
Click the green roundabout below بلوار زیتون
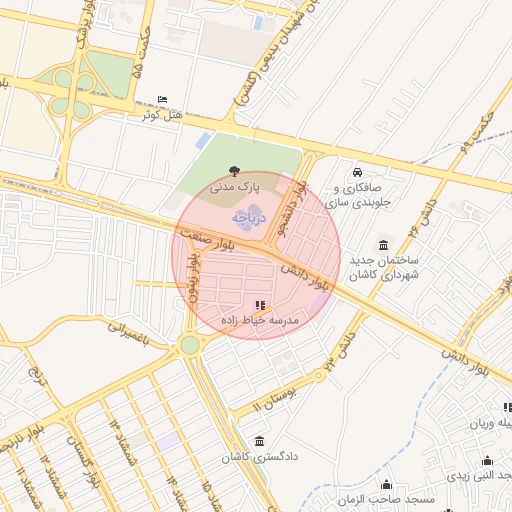click(x=190, y=345)
